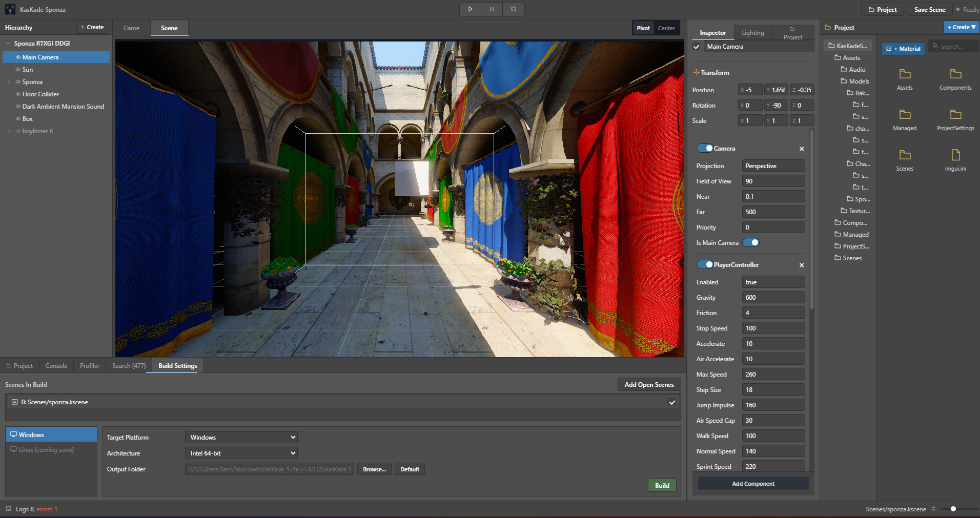The image size is (980, 518).
Task: Remove the PlayerController component with its X
Action: coord(802,265)
